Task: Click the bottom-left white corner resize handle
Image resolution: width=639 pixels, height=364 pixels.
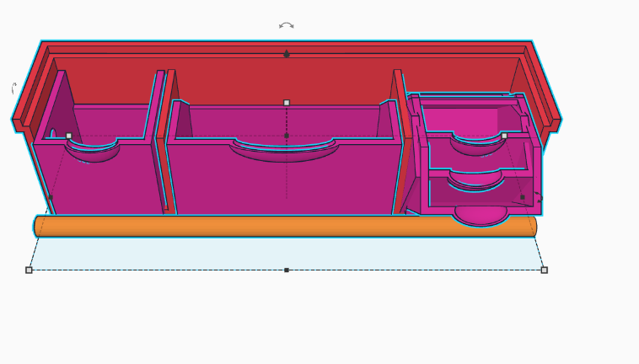Action: point(29,270)
